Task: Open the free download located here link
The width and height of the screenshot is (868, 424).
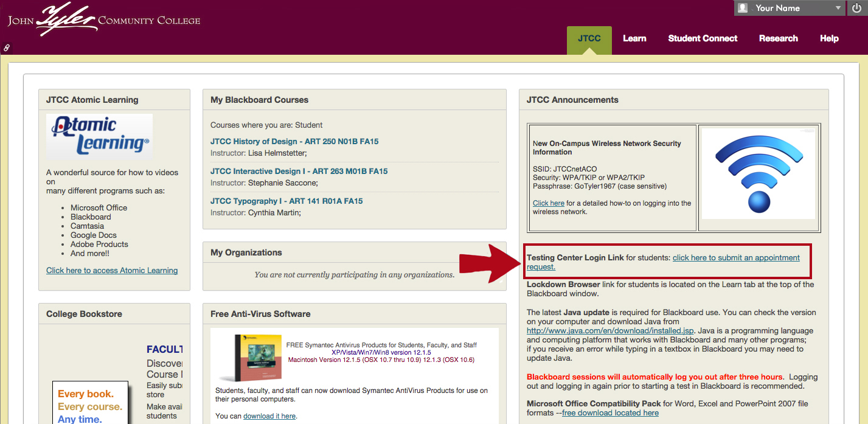Action: click(610, 413)
